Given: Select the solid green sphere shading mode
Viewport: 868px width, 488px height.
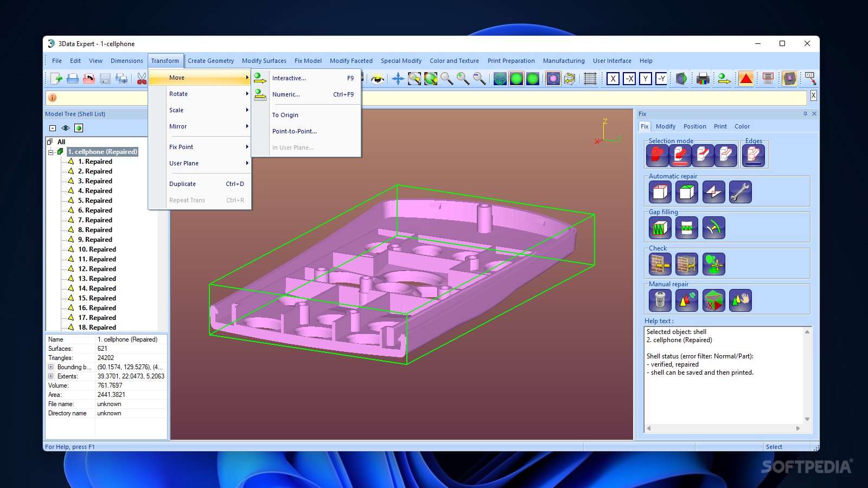Looking at the screenshot, I should coord(516,79).
